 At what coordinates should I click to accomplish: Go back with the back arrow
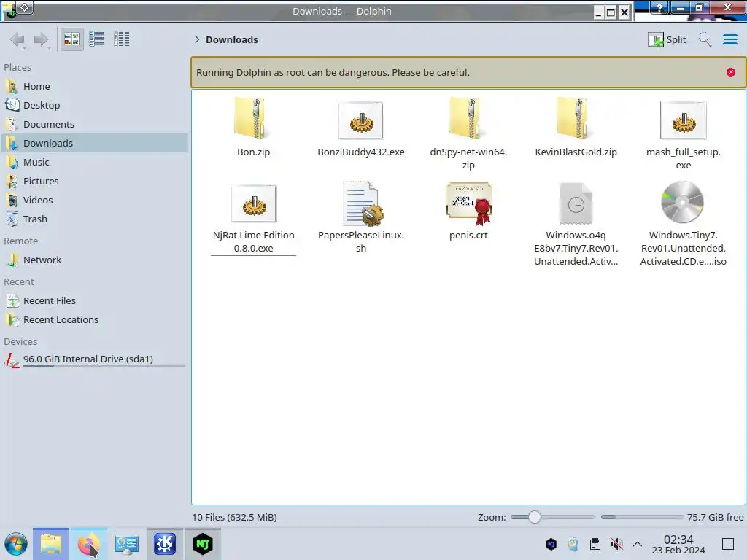point(18,39)
